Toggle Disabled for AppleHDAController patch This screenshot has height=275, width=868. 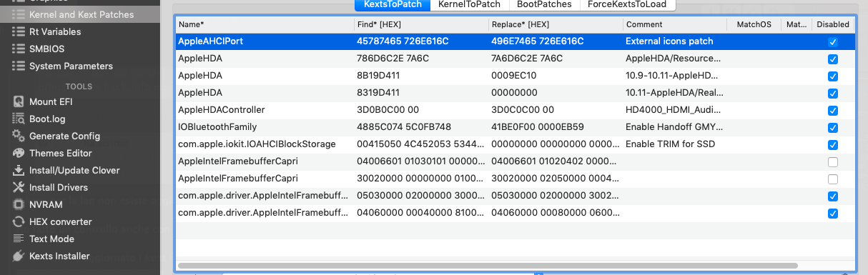[833, 111]
